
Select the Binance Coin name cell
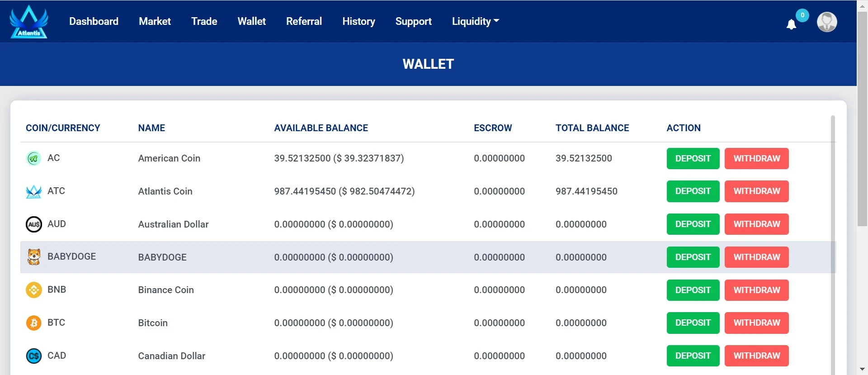pos(166,290)
